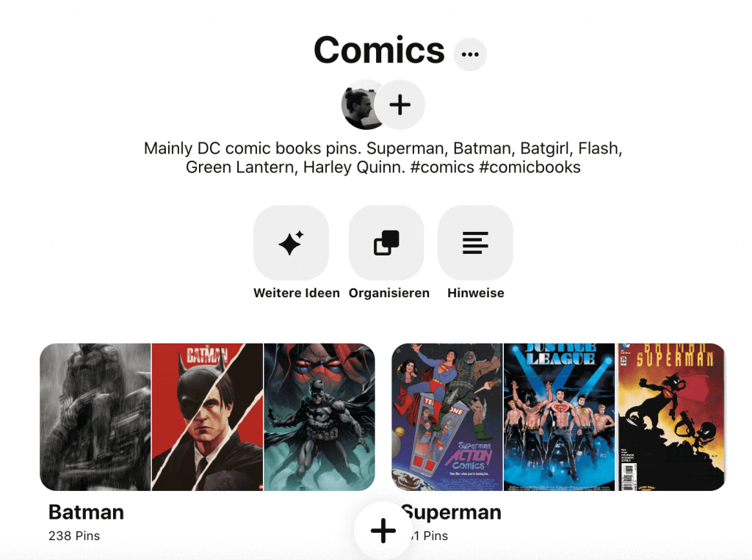Image resolution: width=752 pixels, height=560 pixels.
Task: View the teal Batman with red eyes thumbnail
Action: pos(319,417)
